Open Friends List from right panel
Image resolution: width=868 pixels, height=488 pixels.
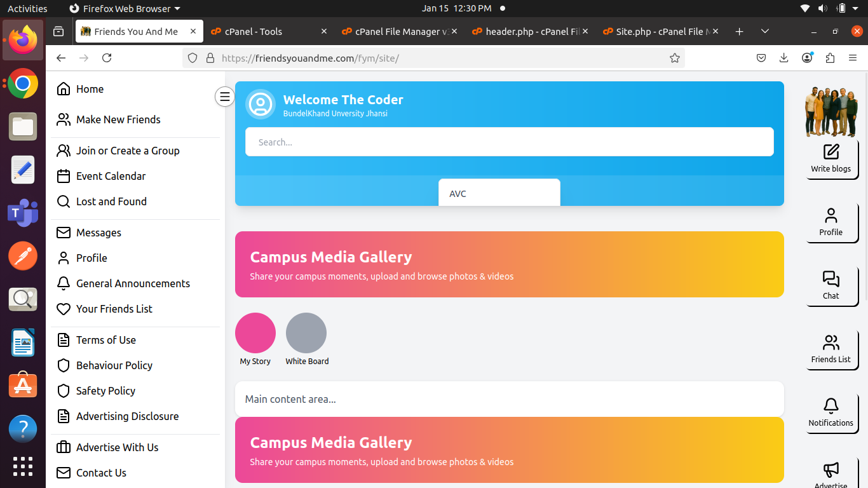pos(831,343)
